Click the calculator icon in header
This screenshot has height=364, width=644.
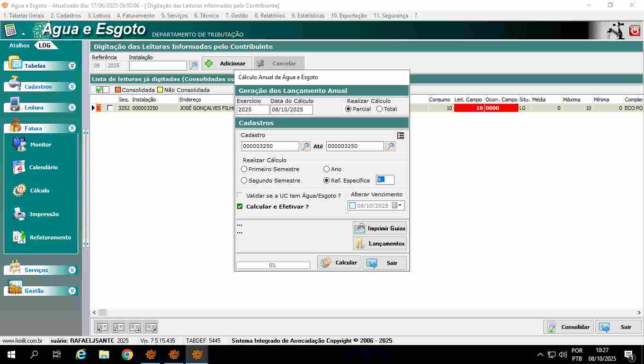pyautogui.click(x=10, y=31)
